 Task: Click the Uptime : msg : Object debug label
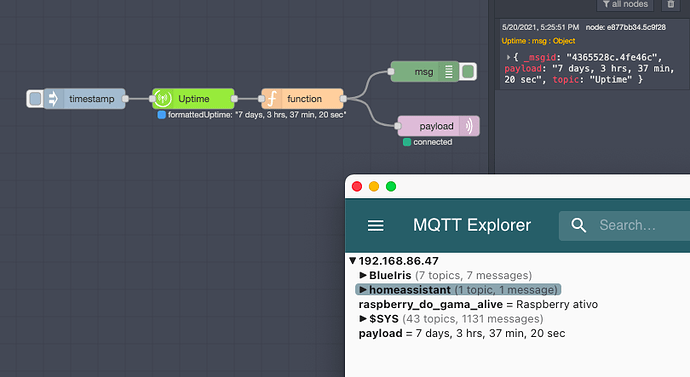pyautogui.click(x=538, y=41)
